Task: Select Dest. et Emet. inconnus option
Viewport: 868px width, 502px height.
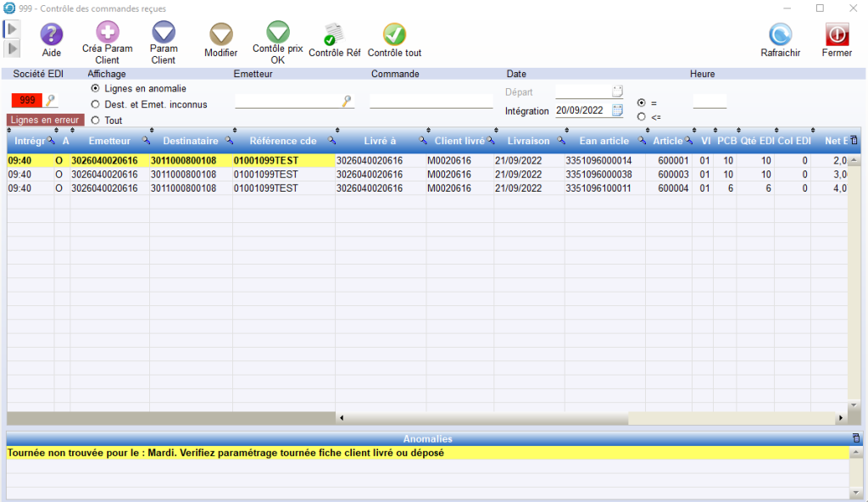Action: click(95, 104)
